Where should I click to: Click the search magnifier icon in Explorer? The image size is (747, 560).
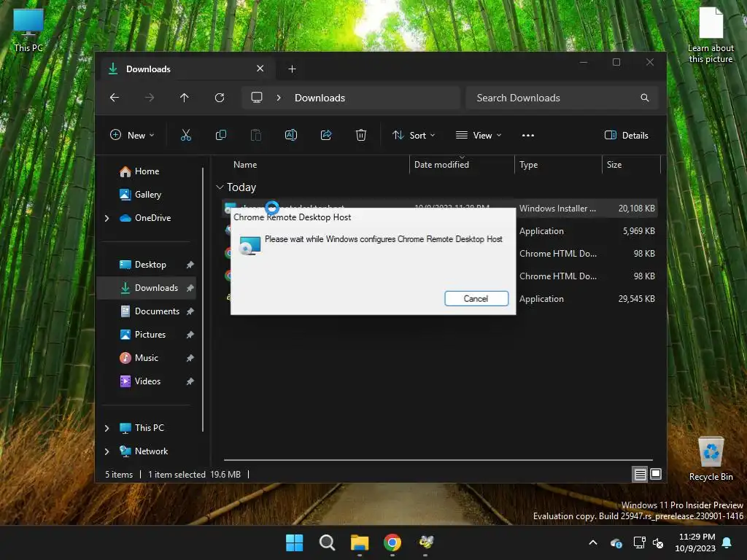(645, 98)
